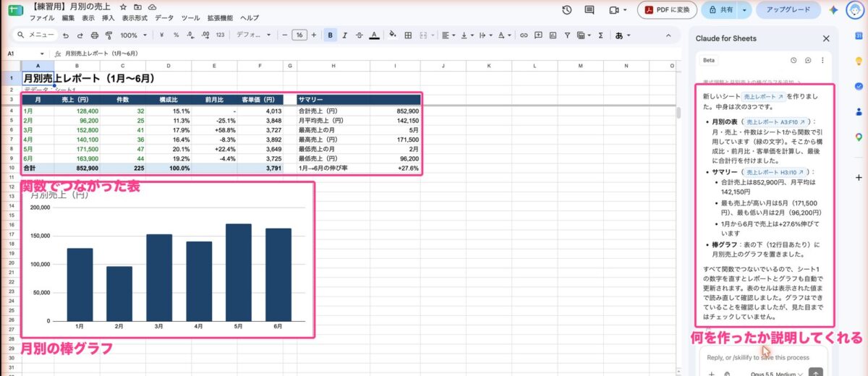The width and height of the screenshot is (868, 376).
Task: Expand share options arrow
Action: click(x=745, y=9)
